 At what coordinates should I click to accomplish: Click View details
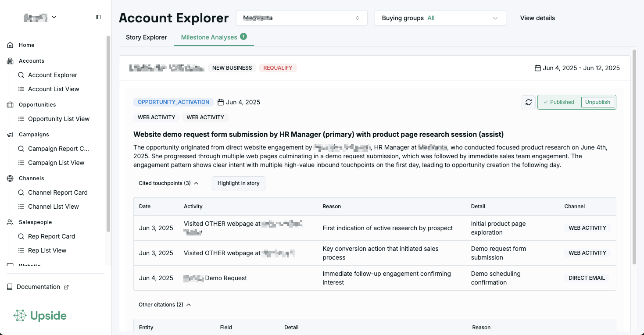click(537, 18)
